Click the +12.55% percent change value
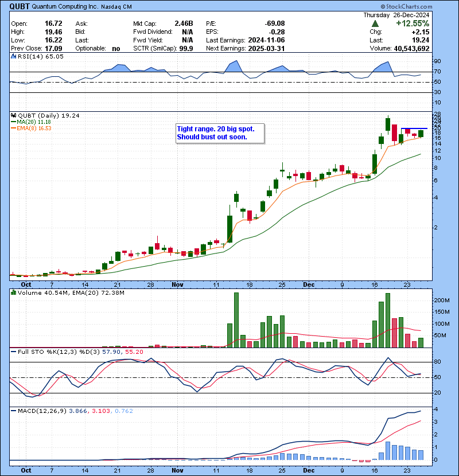The width and height of the screenshot is (459, 476). [x=431, y=24]
